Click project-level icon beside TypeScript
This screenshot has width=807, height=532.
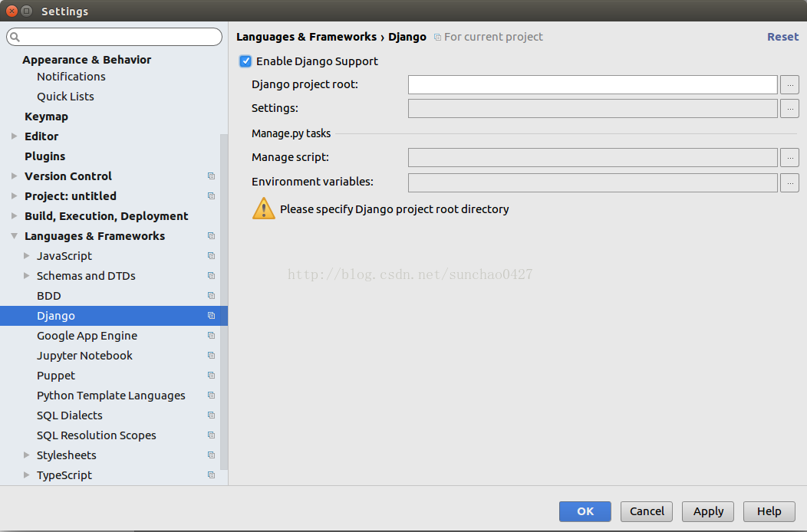(x=211, y=475)
